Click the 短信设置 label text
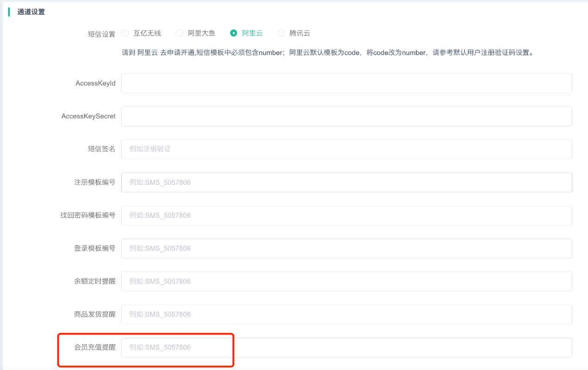This screenshot has width=588, height=370. tap(101, 34)
